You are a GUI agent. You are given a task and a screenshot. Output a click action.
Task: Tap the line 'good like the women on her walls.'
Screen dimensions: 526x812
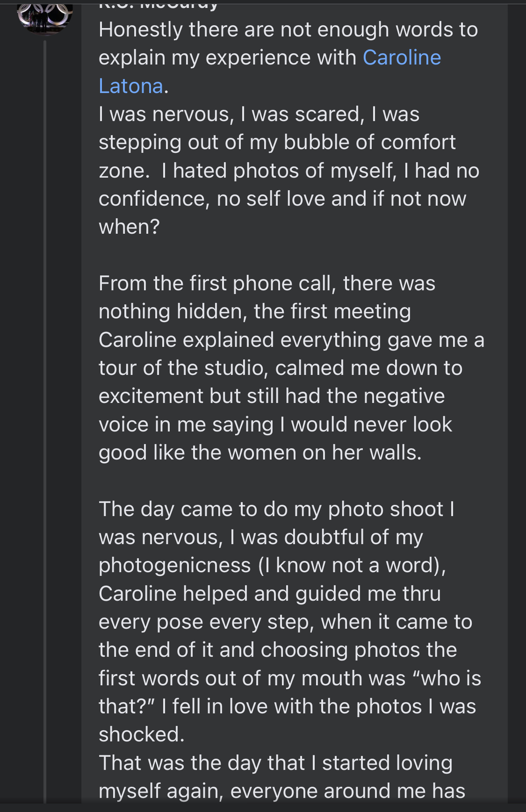(x=260, y=453)
